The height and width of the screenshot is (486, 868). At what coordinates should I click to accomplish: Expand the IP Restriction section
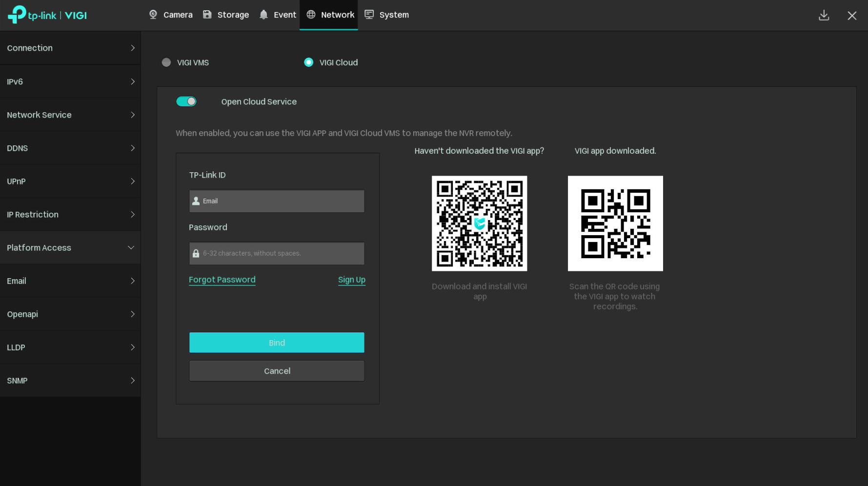(70, 214)
